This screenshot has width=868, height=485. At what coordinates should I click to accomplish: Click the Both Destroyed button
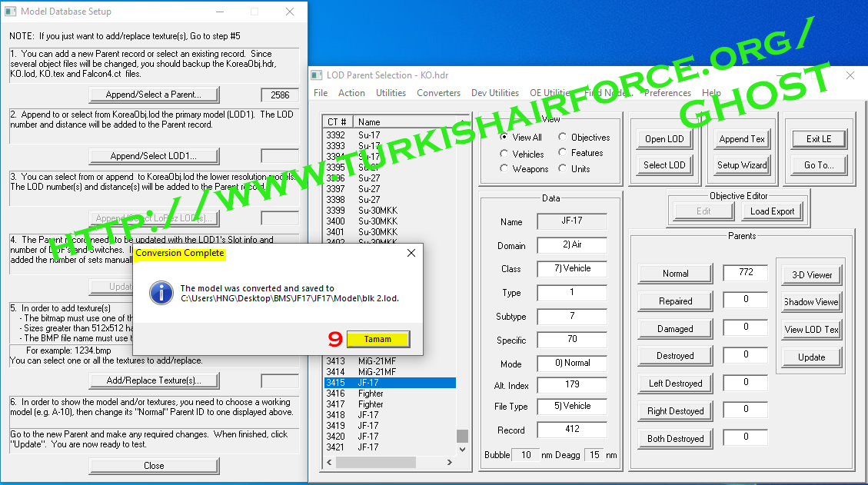pyautogui.click(x=675, y=439)
